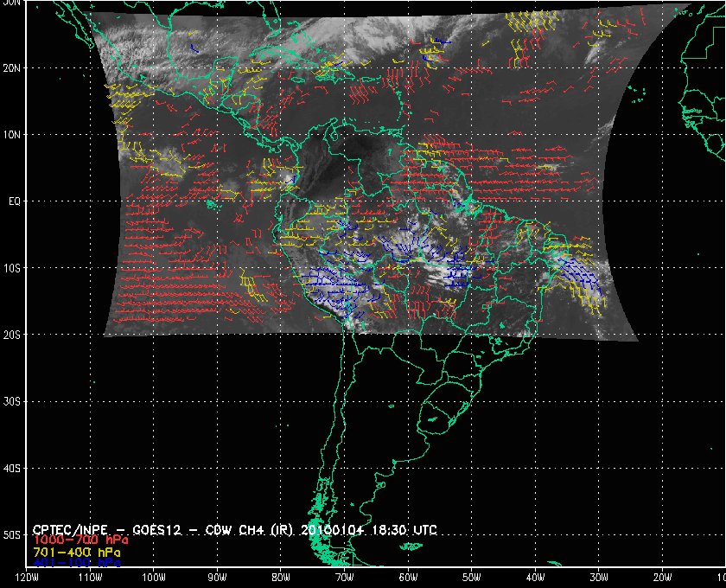Click the 100W longitude label
The width and height of the screenshot is (726, 588).
(153, 578)
